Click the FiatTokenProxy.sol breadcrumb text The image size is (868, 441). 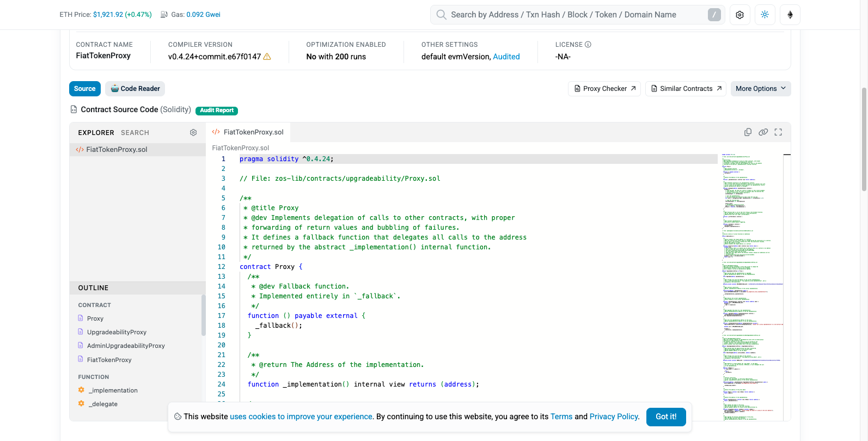[241, 148]
